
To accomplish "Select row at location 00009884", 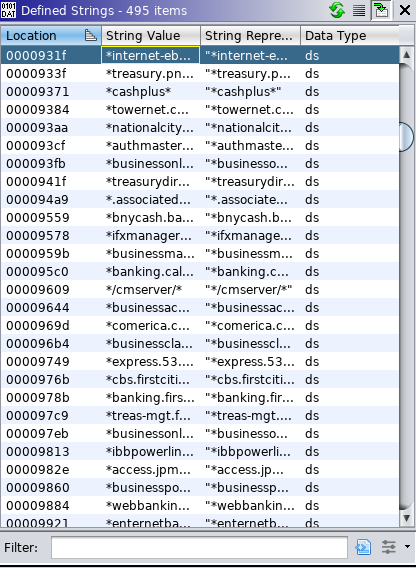I will (199, 506).
